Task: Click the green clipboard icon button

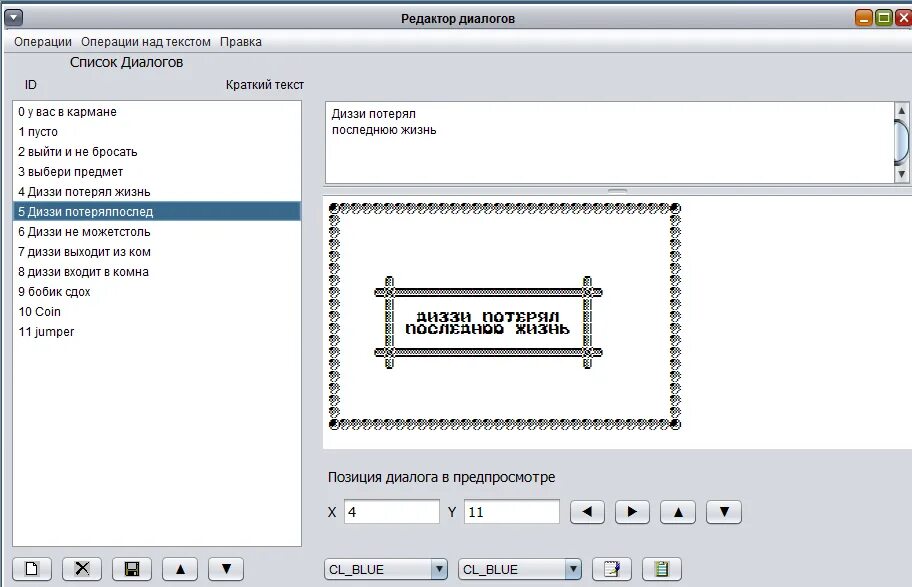Action: pos(662,568)
